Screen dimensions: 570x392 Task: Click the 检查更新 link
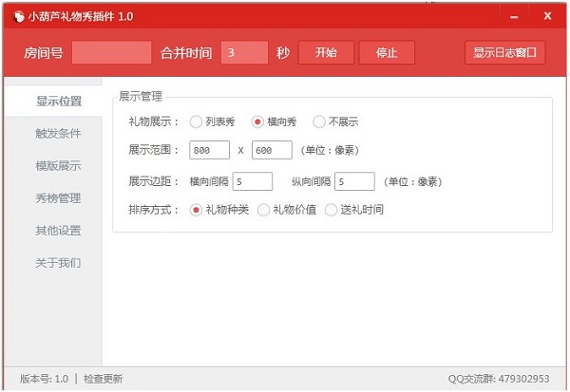point(104,379)
